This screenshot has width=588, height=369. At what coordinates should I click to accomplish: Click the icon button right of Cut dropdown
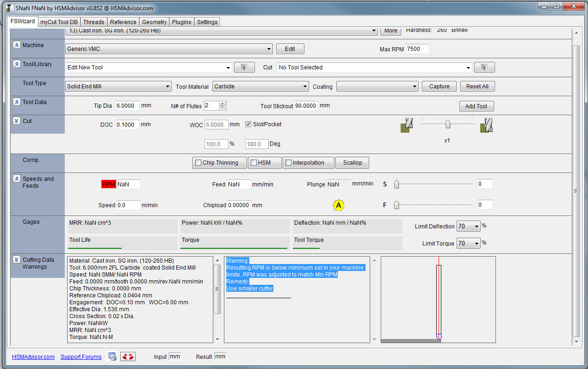tap(484, 68)
